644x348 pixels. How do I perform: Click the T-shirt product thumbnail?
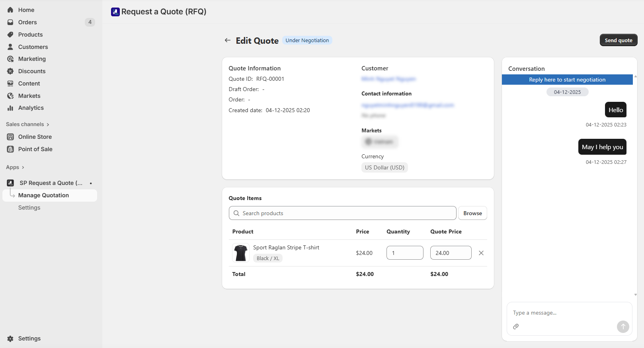(x=241, y=253)
